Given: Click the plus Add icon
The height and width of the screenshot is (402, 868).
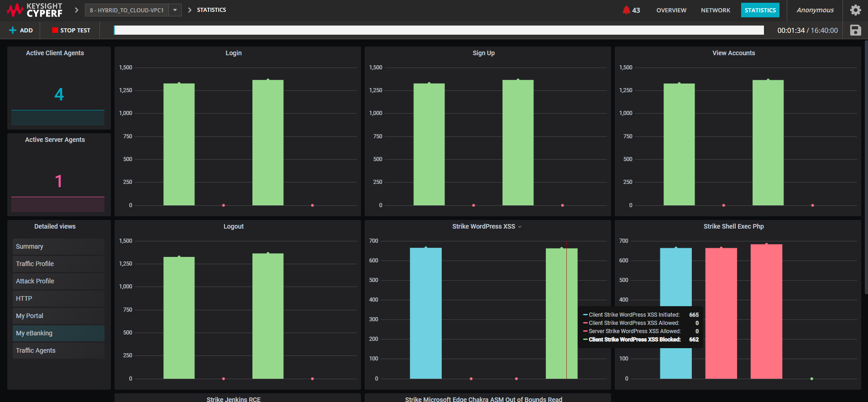Looking at the screenshot, I should tap(13, 30).
